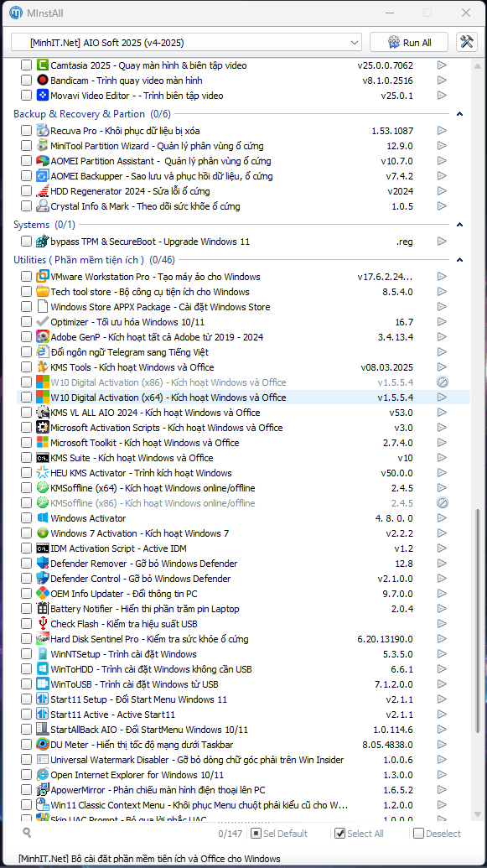
Task: Run the bypass TPM & SecureBoot arrow
Action: tap(442, 242)
